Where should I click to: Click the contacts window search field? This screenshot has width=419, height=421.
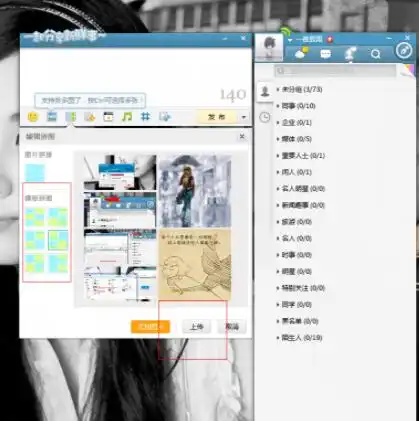click(x=335, y=71)
